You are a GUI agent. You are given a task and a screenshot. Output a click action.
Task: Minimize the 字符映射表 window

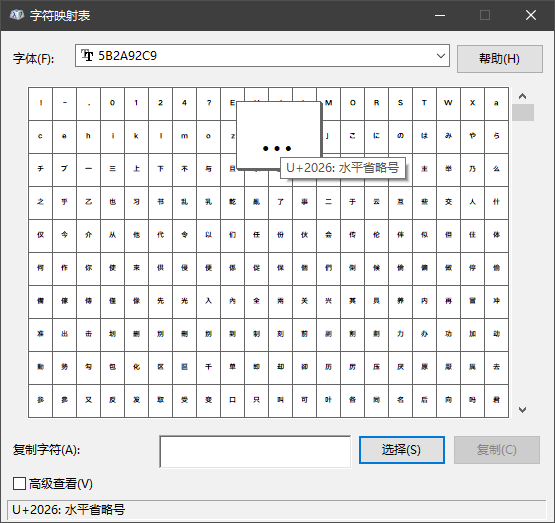(x=440, y=15)
